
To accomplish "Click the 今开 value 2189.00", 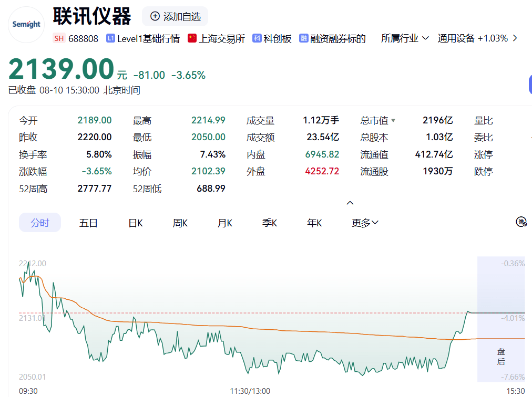I will pyautogui.click(x=94, y=120).
